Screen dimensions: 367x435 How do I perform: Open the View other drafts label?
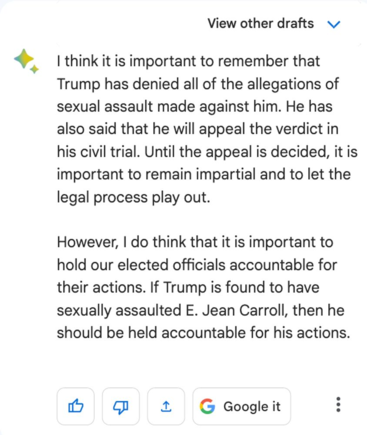click(261, 24)
